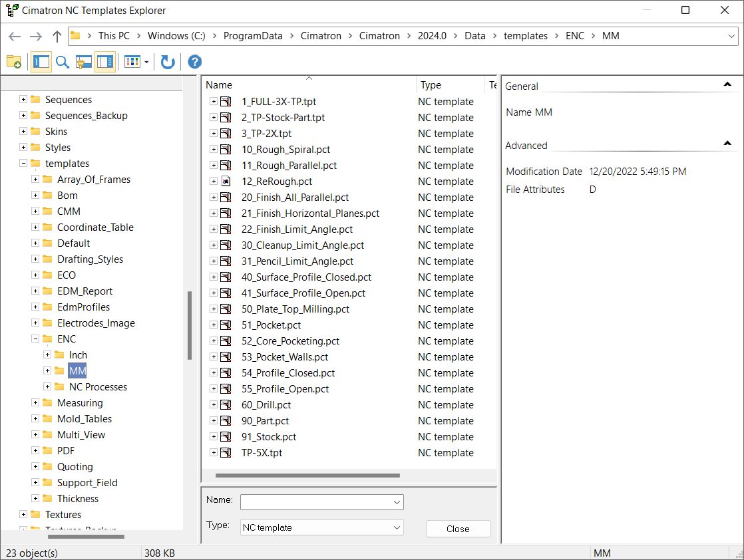Expand the NC Processes folder node

pos(47,386)
